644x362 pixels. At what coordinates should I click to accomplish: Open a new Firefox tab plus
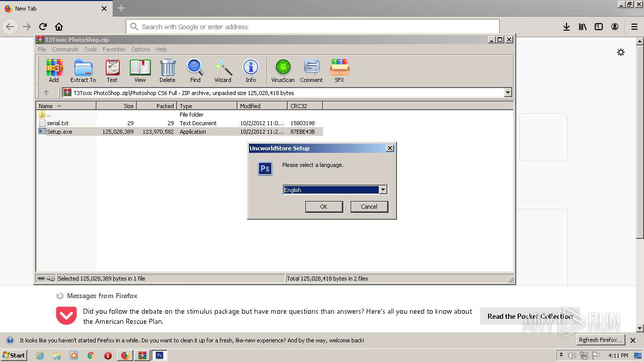coord(121,8)
